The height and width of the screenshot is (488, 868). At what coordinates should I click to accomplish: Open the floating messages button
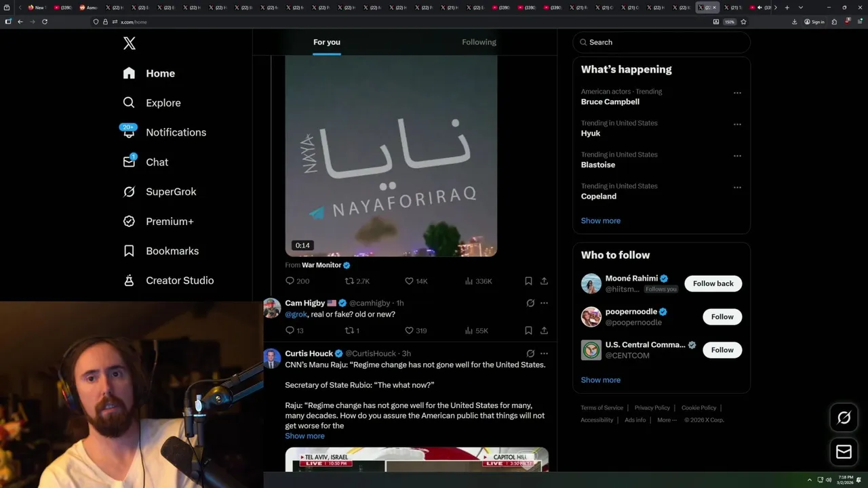(844, 451)
